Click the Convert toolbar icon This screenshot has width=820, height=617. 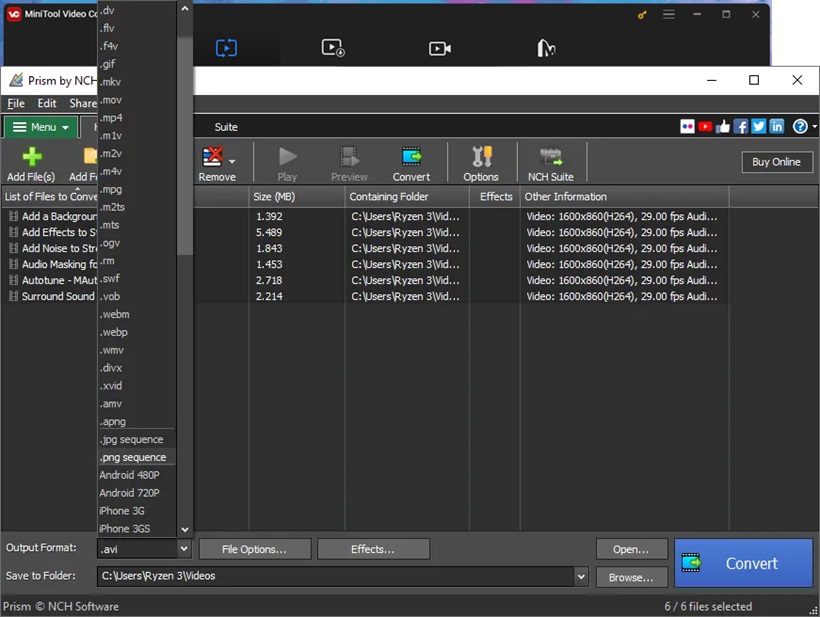tap(412, 157)
